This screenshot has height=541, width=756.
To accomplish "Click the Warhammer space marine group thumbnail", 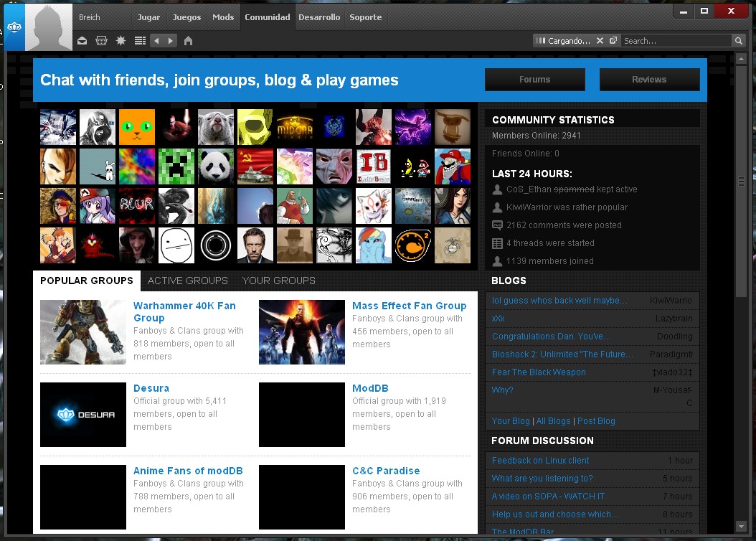I will pos(83,332).
